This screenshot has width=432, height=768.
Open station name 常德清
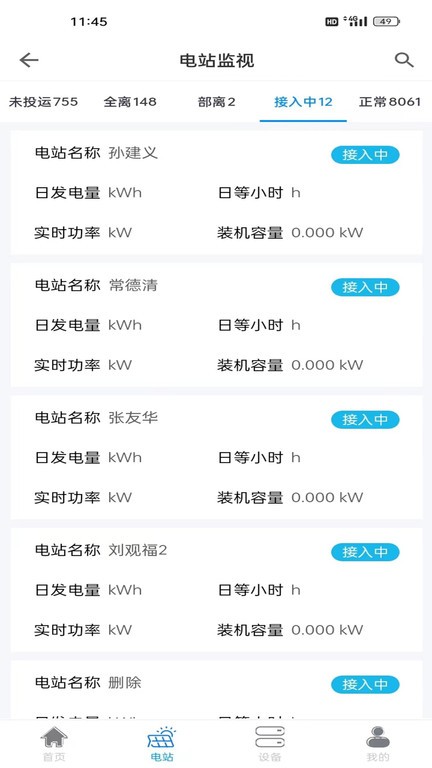[x=133, y=285]
